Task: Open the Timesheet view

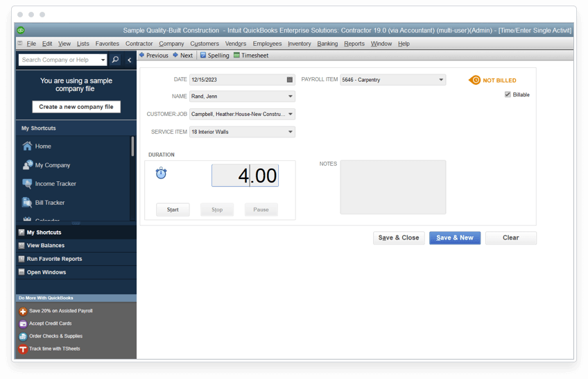Action: click(251, 55)
